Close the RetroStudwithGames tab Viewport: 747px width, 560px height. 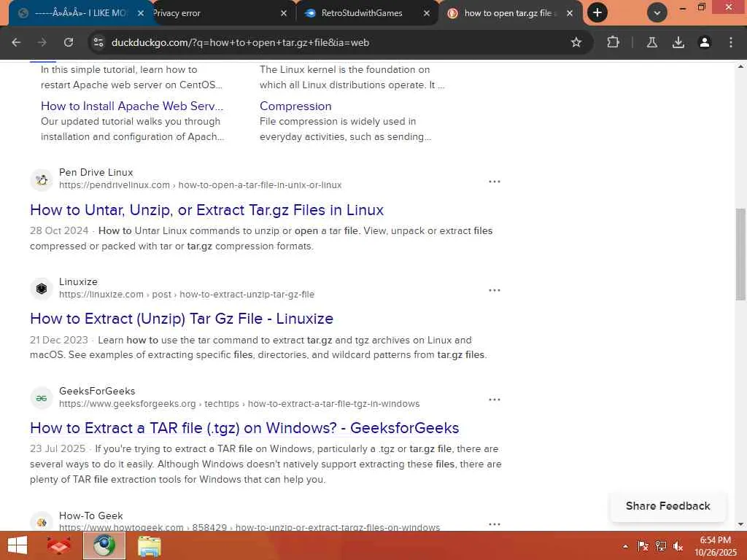click(427, 13)
